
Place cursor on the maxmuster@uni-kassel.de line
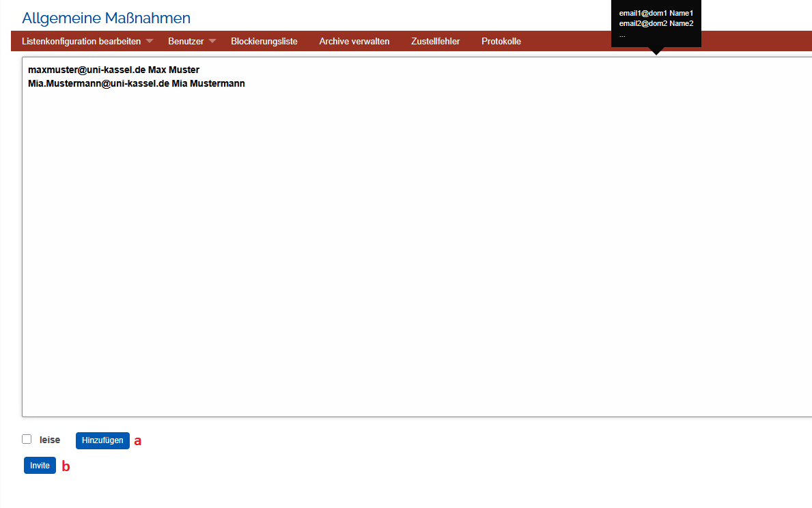point(113,70)
